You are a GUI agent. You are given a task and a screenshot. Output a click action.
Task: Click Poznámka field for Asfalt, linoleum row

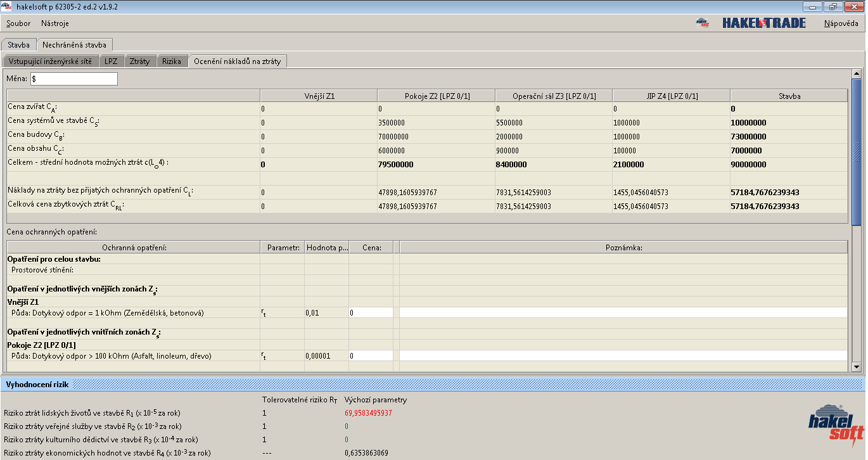click(623, 356)
